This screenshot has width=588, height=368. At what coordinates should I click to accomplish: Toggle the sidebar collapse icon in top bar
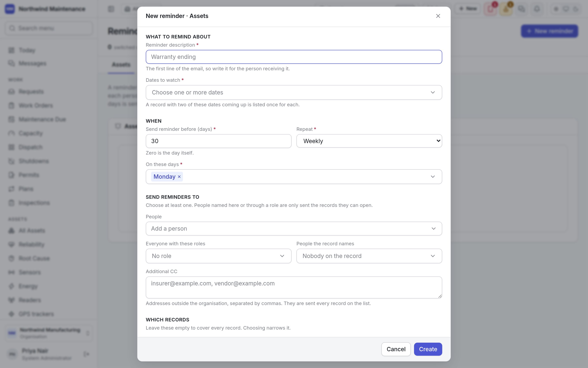(111, 9)
